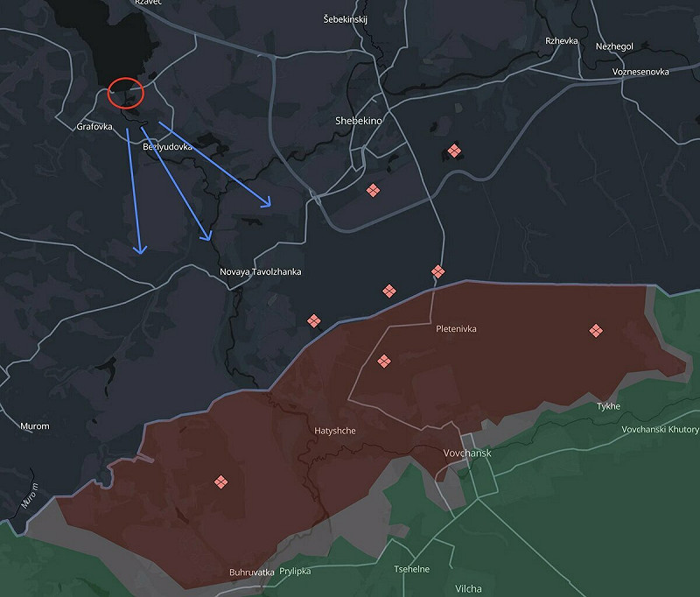
Task: Click the tip of the rightmost blue arrow
Action: pyautogui.click(x=271, y=207)
